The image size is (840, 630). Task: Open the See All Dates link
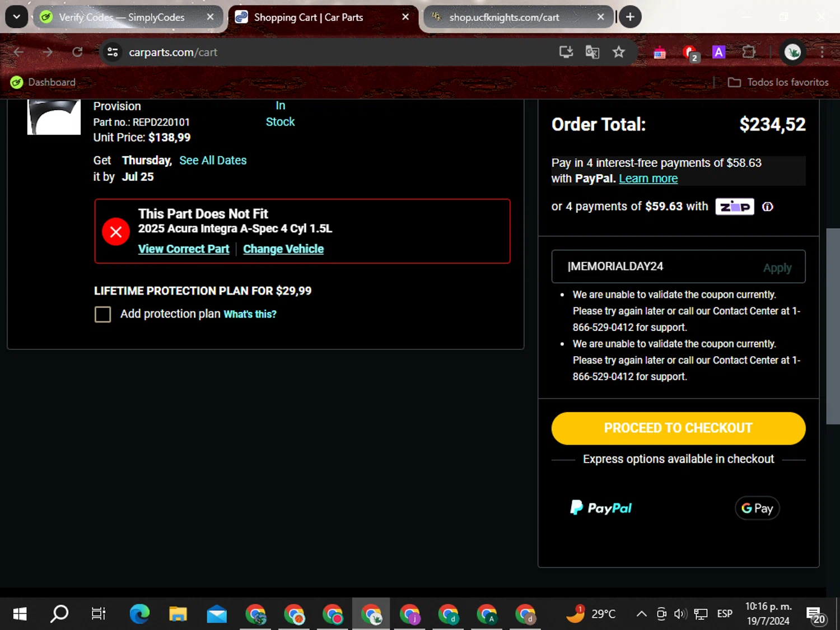tap(213, 160)
